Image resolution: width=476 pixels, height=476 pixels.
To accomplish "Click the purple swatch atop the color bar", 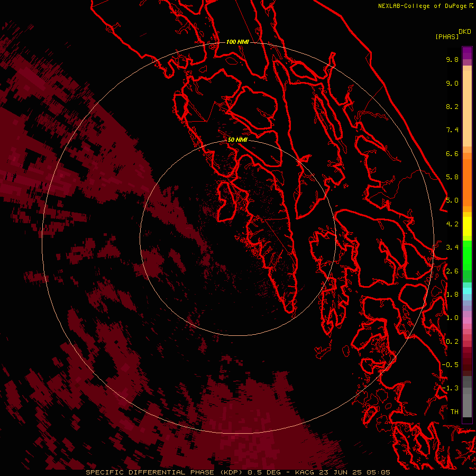I will click(467, 53).
